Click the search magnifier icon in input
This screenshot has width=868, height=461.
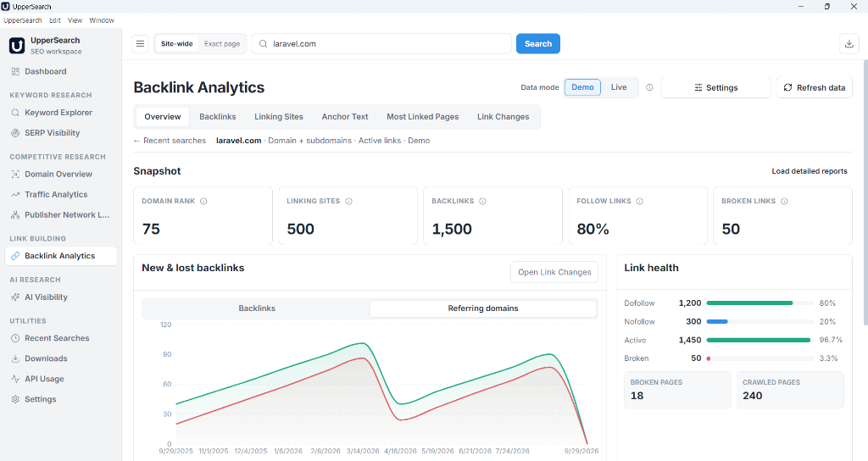(x=264, y=44)
